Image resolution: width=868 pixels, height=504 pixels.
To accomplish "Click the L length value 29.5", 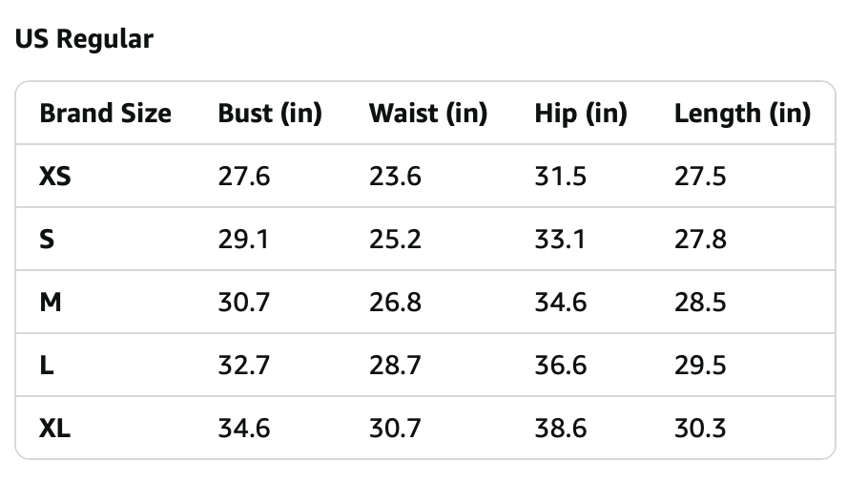I will pos(700,366).
